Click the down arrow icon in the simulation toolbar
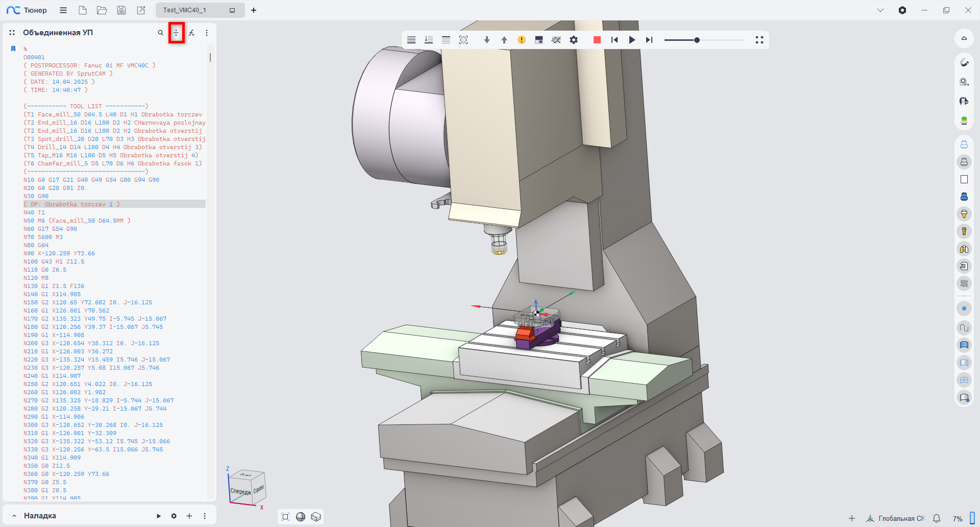 [486, 40]
